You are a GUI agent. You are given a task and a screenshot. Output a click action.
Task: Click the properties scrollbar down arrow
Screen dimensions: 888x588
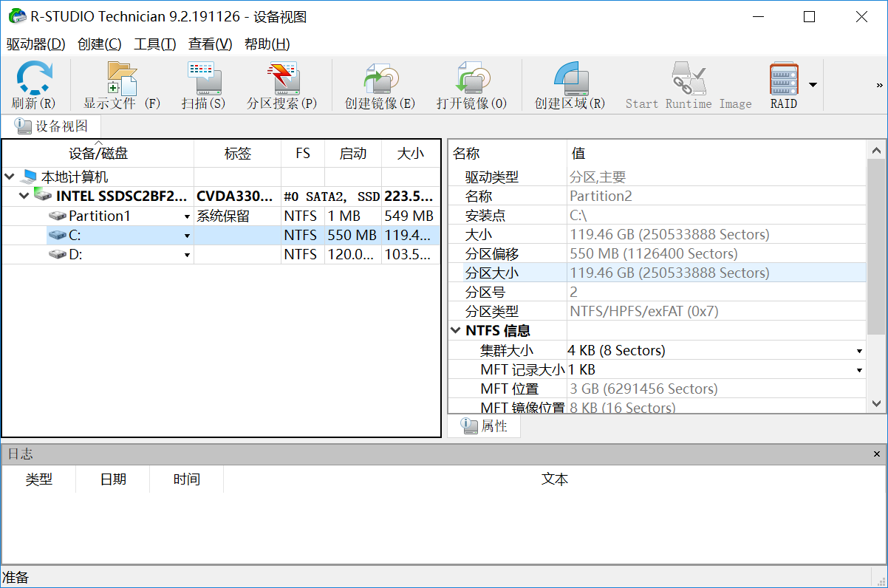(x=876, y=403)
